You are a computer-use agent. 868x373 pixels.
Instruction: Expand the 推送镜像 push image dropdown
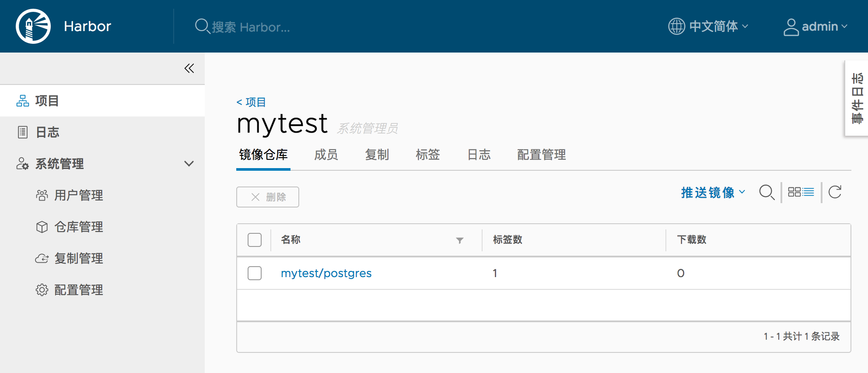point(713,193)
